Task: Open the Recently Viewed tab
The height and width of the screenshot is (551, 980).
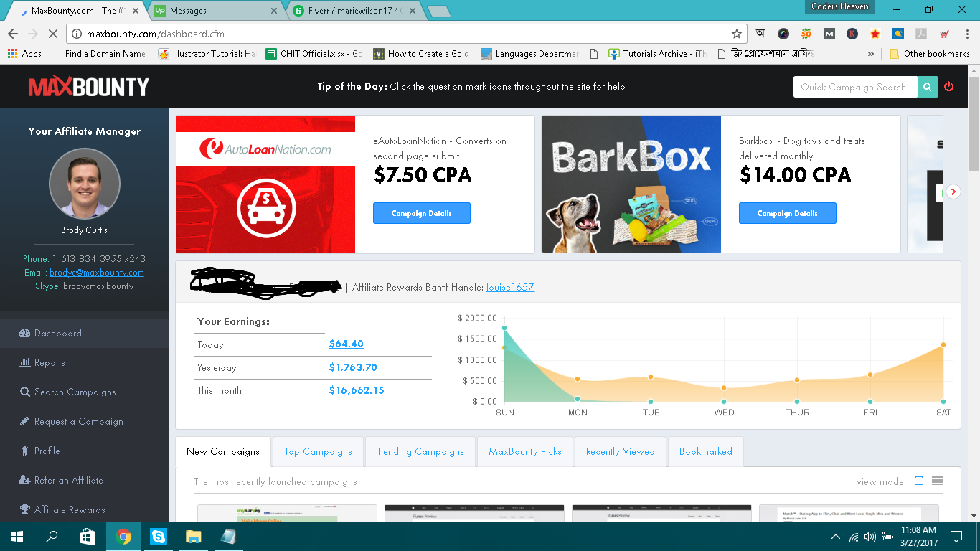Action: click(621, 452)
